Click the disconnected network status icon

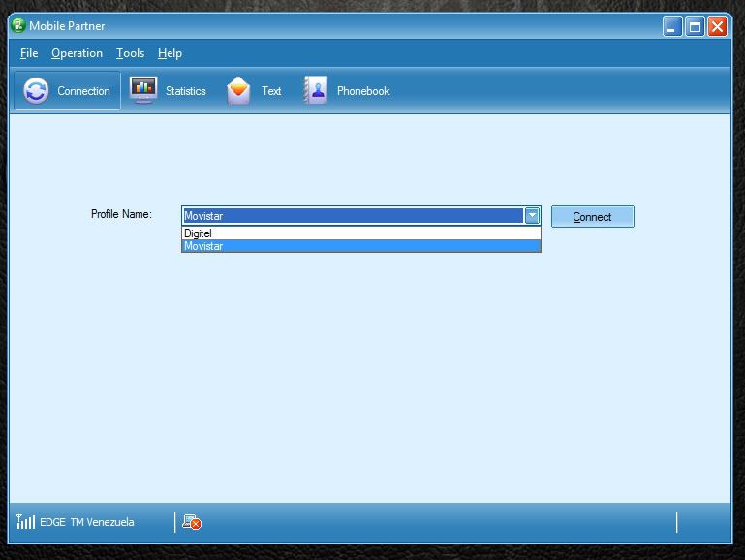(x=192, y=522)
